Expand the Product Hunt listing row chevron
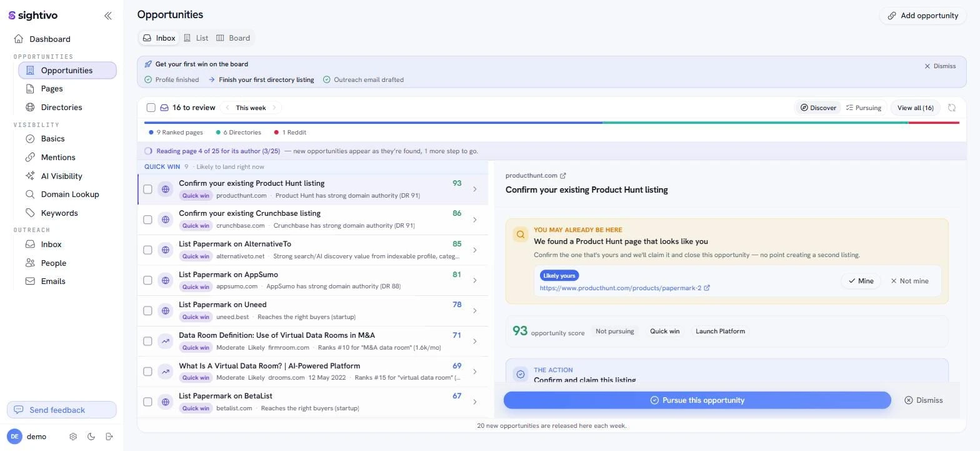 tap(475, 189)
